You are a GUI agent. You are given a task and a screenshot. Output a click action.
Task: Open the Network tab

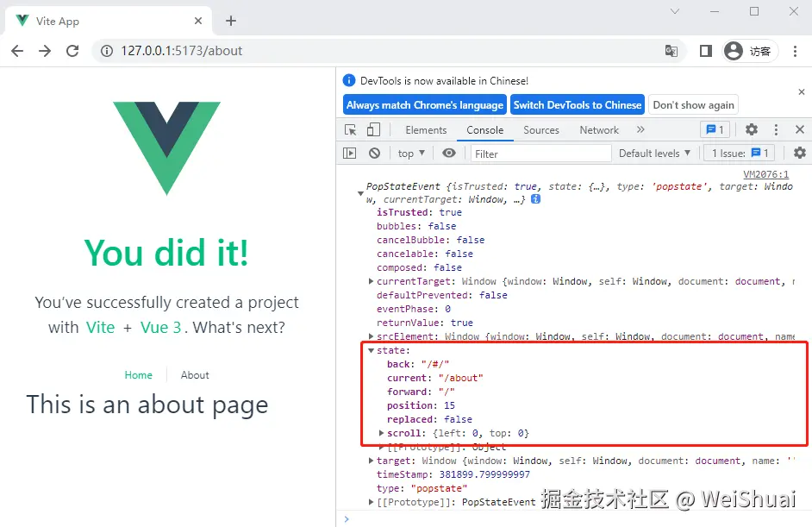pyautogui.click(x=599, y=130)
